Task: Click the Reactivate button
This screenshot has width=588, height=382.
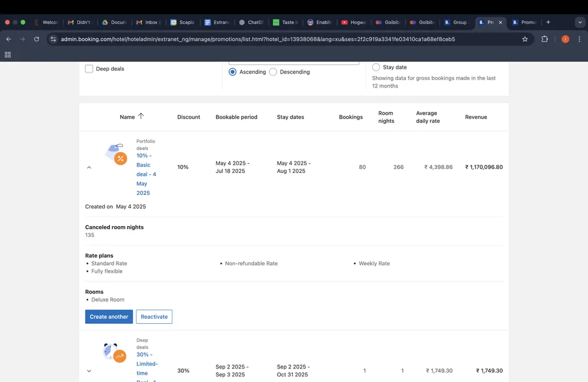Action: pos(154,317)
